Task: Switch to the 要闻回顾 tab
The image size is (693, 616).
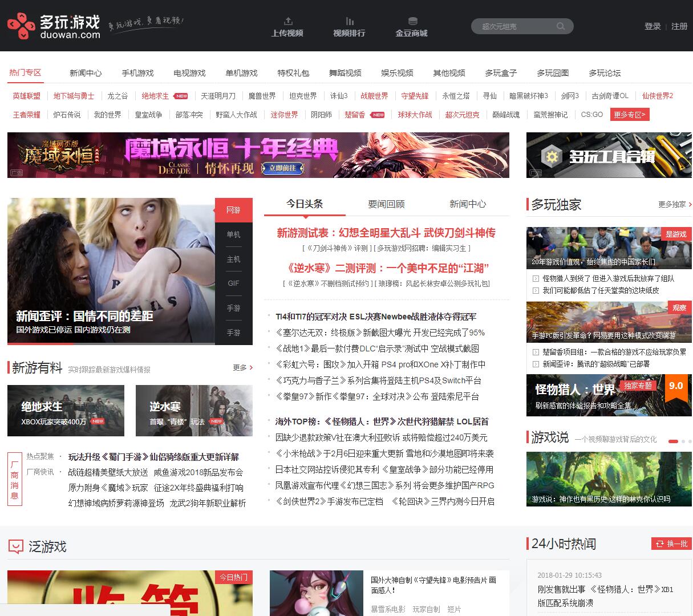Action: click(x=386, y=204)
